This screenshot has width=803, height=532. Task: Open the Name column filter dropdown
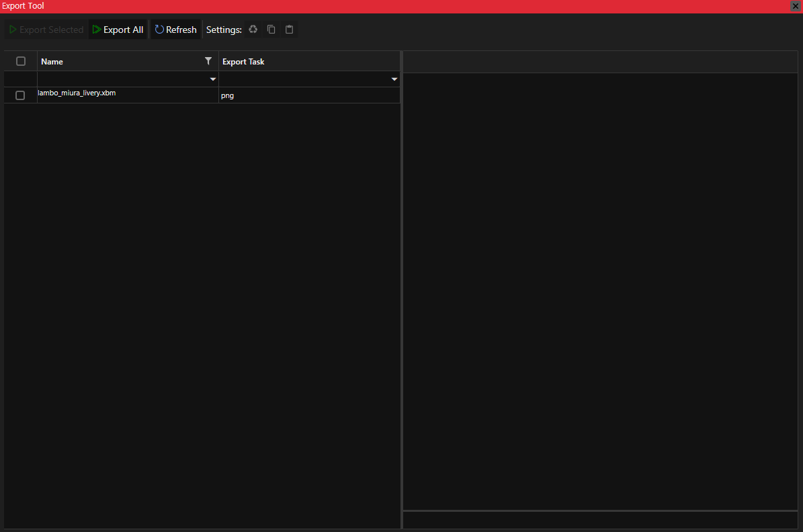click(213, 79)
